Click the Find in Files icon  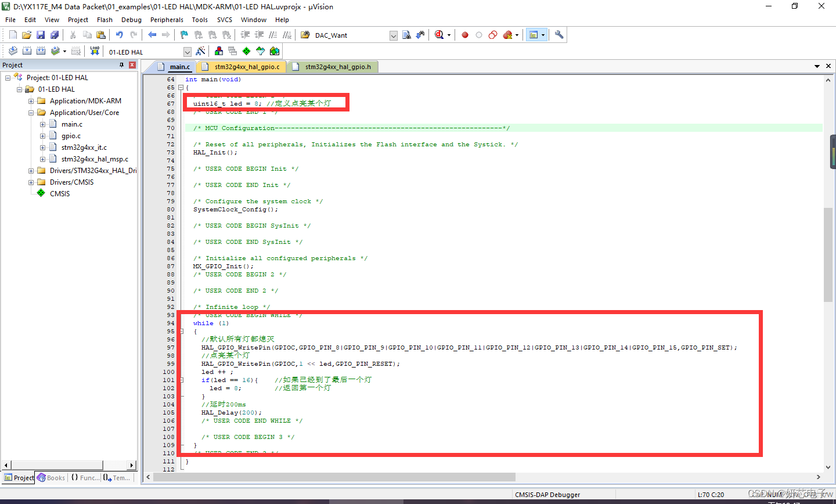(x=305, y=35)
